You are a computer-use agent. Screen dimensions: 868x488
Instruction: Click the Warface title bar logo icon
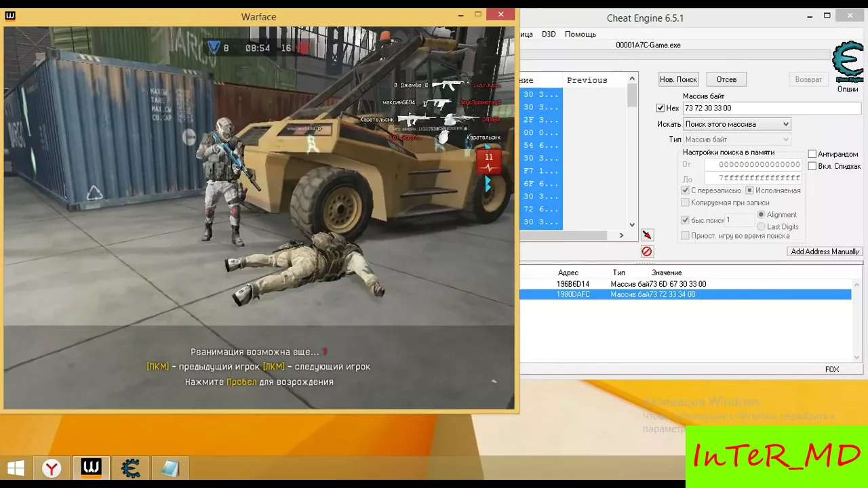point(10,16)
